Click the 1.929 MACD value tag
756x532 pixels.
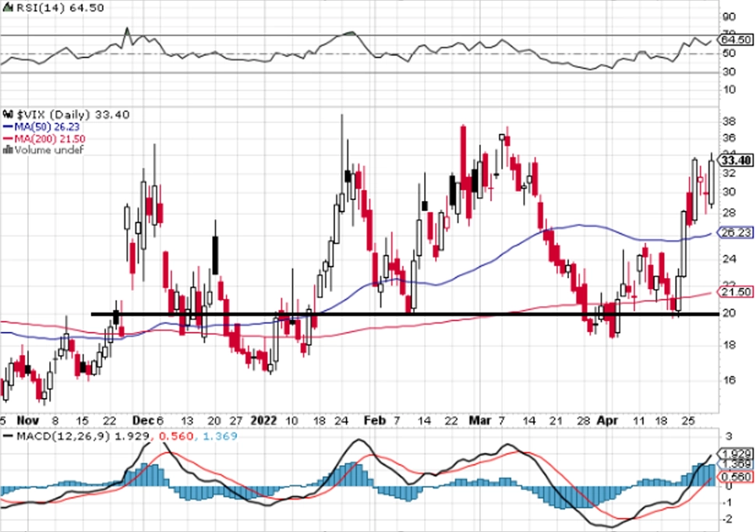coord(735,454)
